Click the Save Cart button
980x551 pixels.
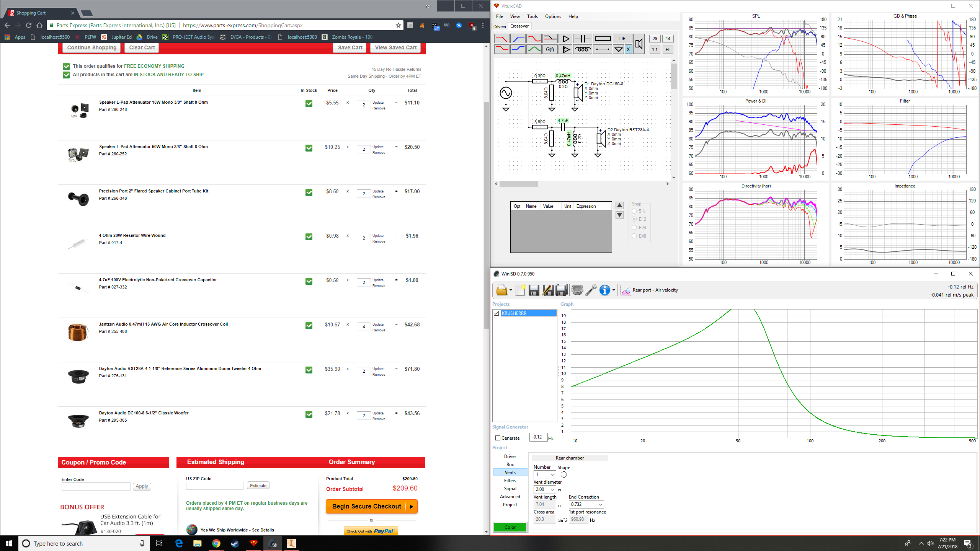pos(350,47)
